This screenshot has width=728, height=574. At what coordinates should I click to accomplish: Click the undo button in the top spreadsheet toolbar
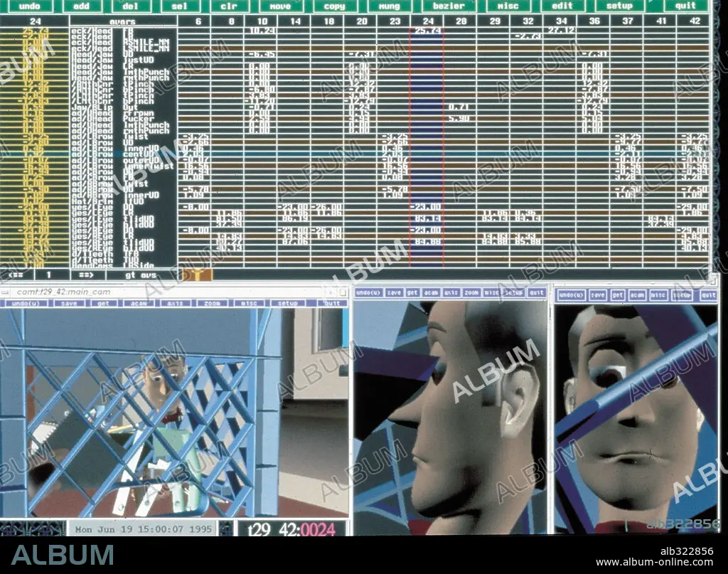click(x=28, y=6)
